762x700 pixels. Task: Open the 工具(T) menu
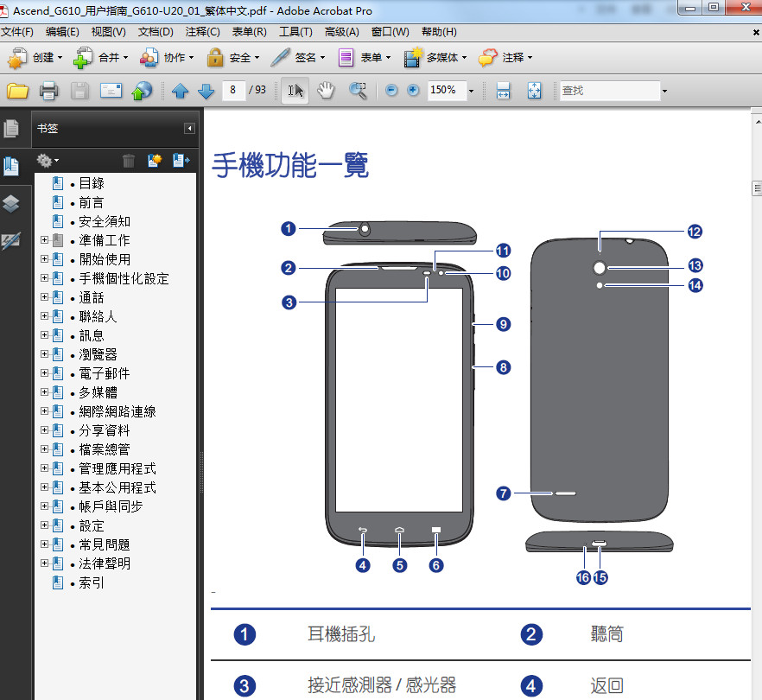295,32
